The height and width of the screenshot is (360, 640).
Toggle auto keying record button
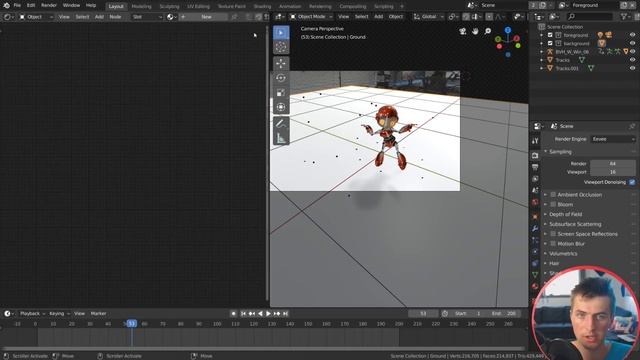point(233,313)
